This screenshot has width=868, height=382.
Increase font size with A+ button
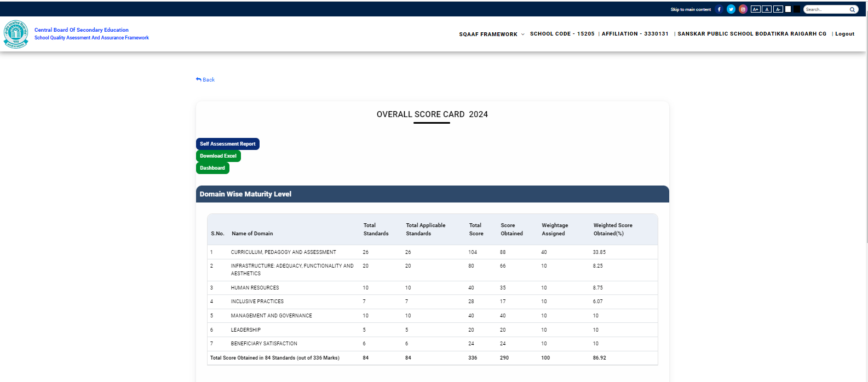(x=756, y=9)
